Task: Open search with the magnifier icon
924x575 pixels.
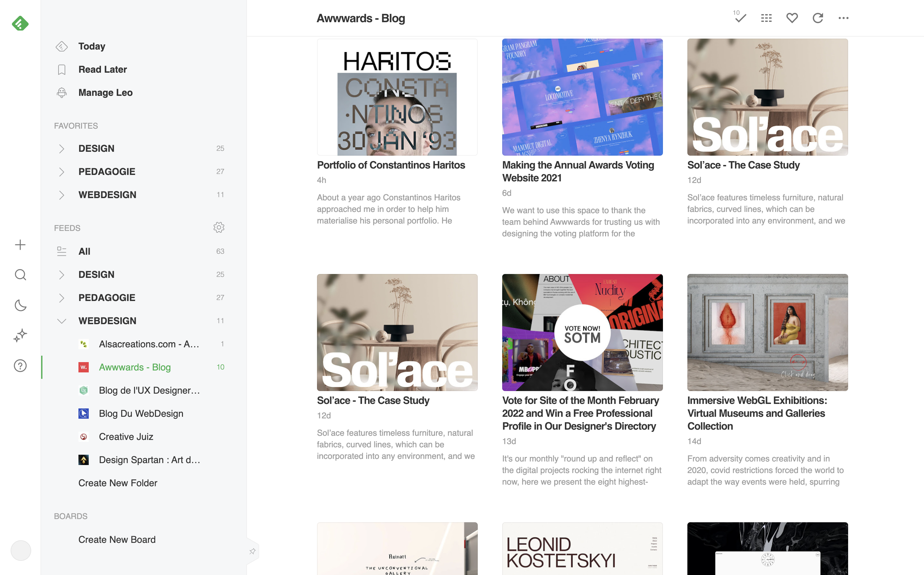Action: click(20, 275)
